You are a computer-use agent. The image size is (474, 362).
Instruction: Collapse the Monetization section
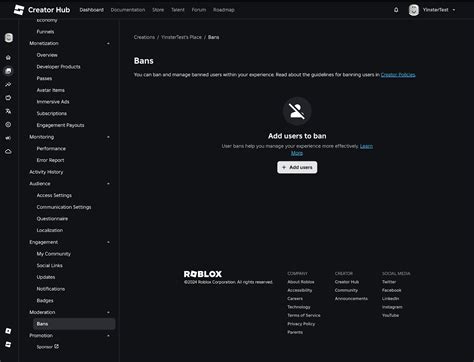108,43
